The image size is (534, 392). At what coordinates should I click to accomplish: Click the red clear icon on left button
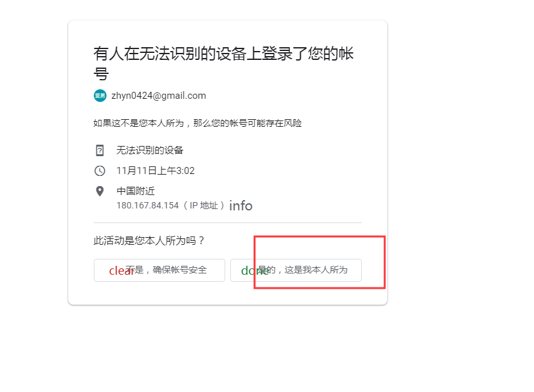point(121,271)
